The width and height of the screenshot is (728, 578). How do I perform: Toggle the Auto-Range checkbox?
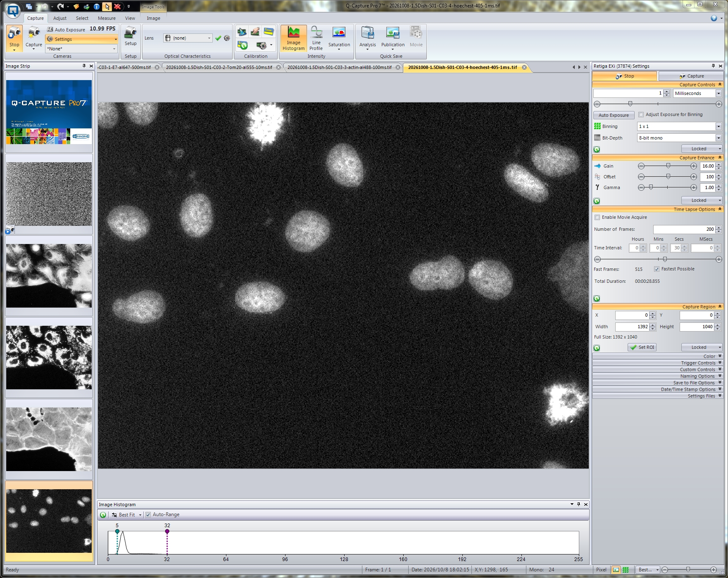tap(148, 515)
